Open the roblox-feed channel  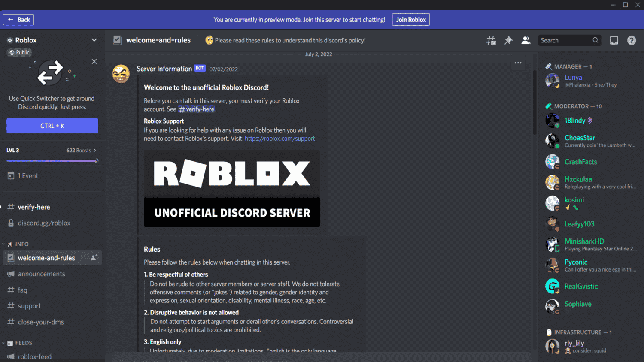(x=52, y=356)
